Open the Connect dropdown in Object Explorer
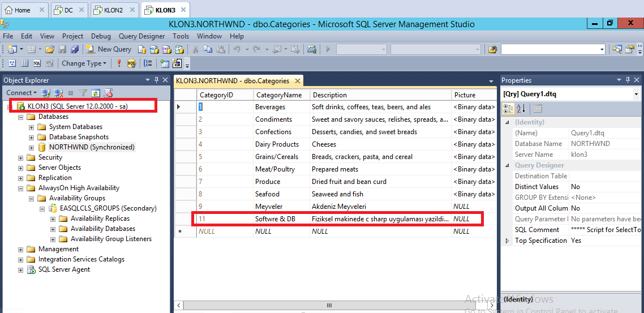 click(22, 93)
